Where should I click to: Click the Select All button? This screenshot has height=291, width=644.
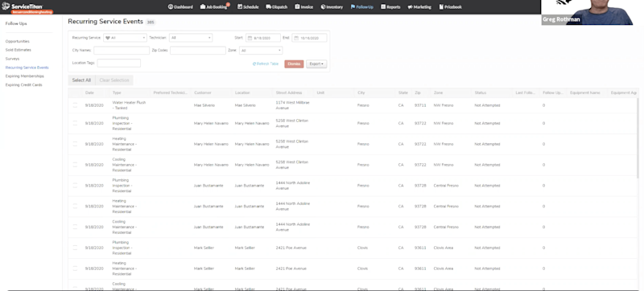[81, 80]
